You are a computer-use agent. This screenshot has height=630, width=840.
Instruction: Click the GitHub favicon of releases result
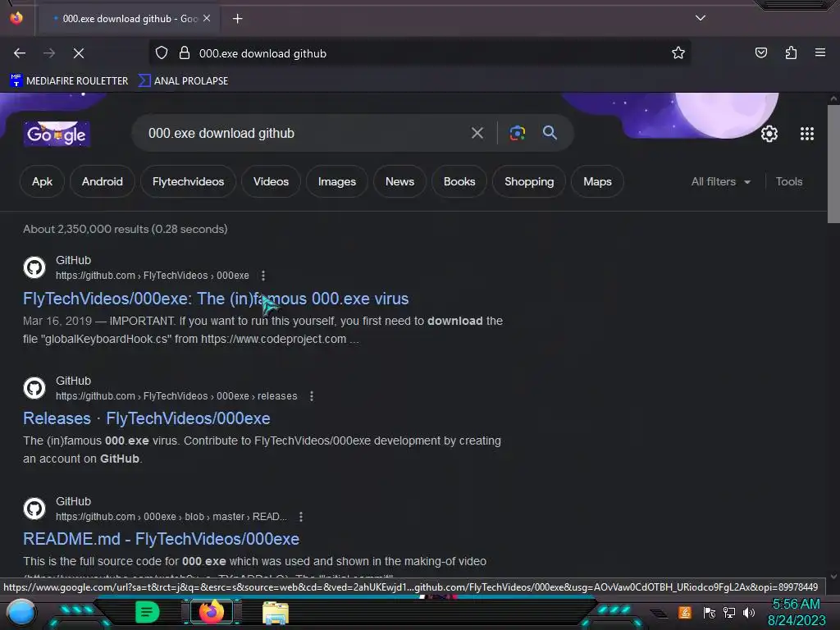(34, 388)
